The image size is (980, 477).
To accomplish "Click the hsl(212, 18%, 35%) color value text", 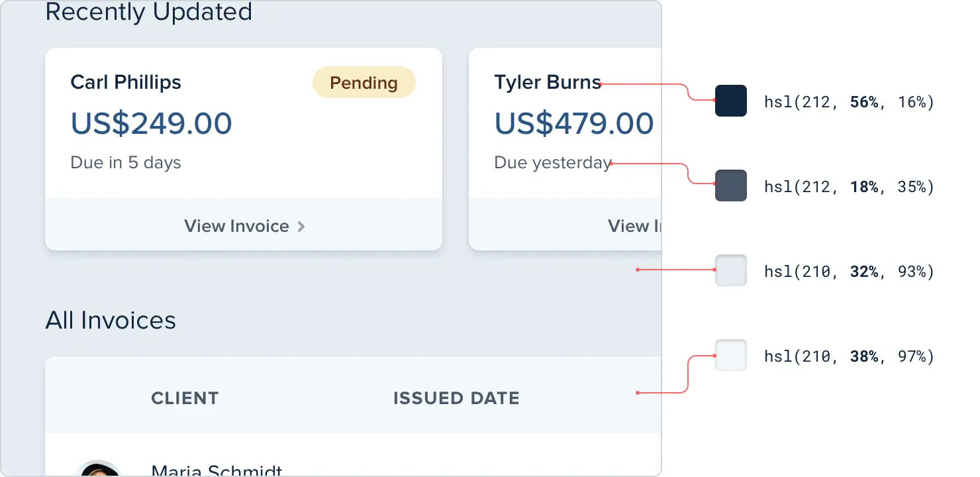I will click(x=849, y=187).
